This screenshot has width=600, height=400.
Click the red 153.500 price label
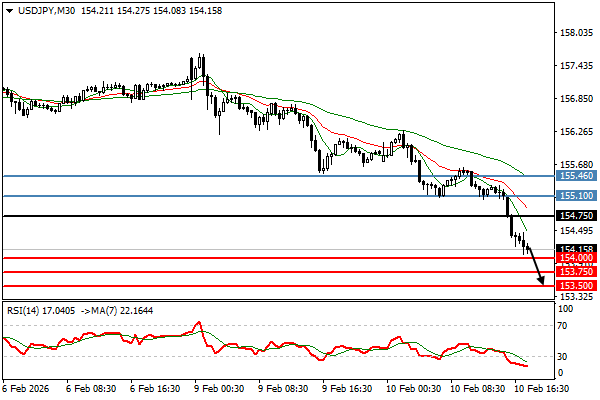point(573,286)
